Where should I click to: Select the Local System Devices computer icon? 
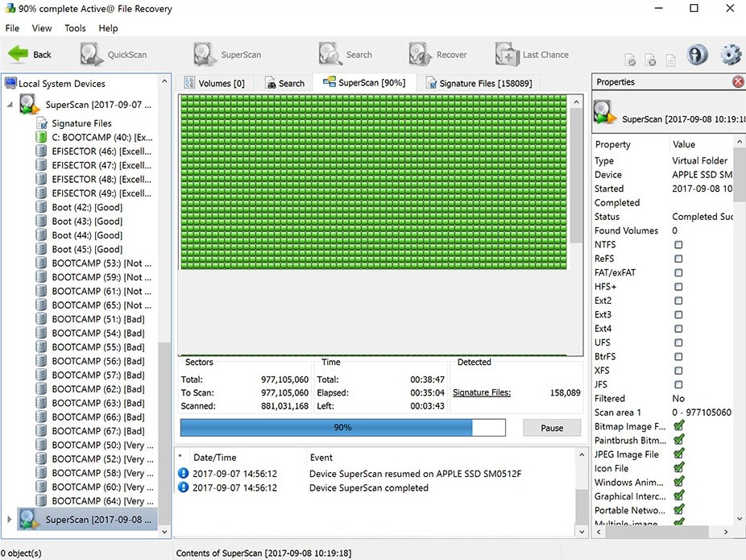[10, 83]
